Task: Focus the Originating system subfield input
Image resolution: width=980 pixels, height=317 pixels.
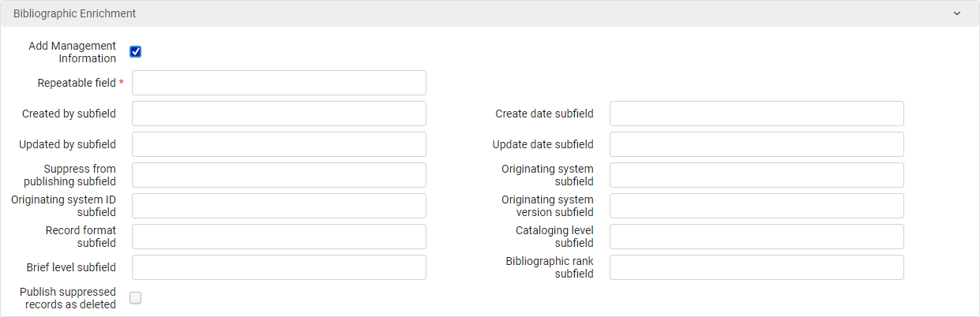Action: click(x=756, y=175)
